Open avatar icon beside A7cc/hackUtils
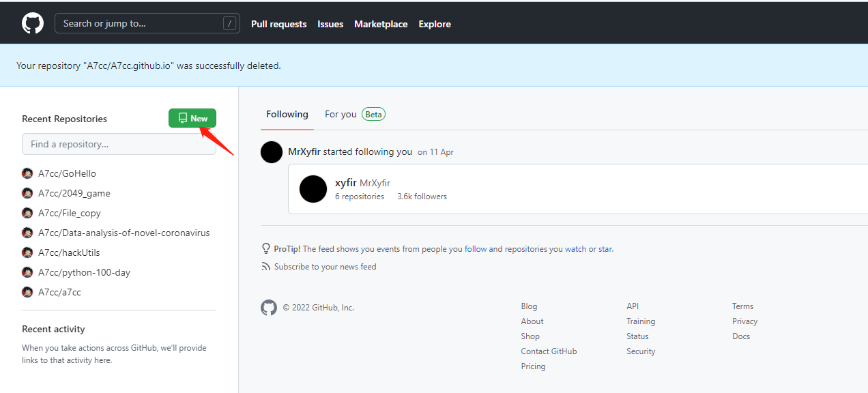The height and width of the screenshot is (393, 868). click(27, 252)
